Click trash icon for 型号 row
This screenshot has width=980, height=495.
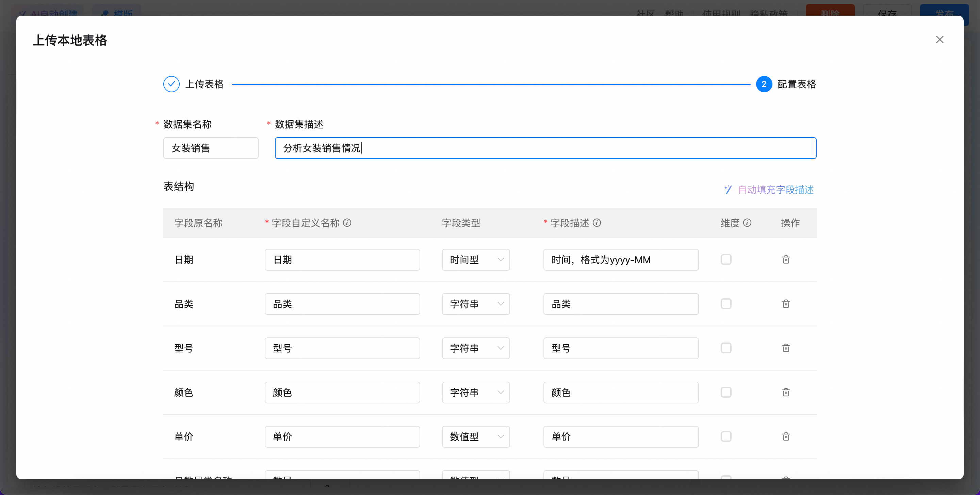(x=786, y=348)
